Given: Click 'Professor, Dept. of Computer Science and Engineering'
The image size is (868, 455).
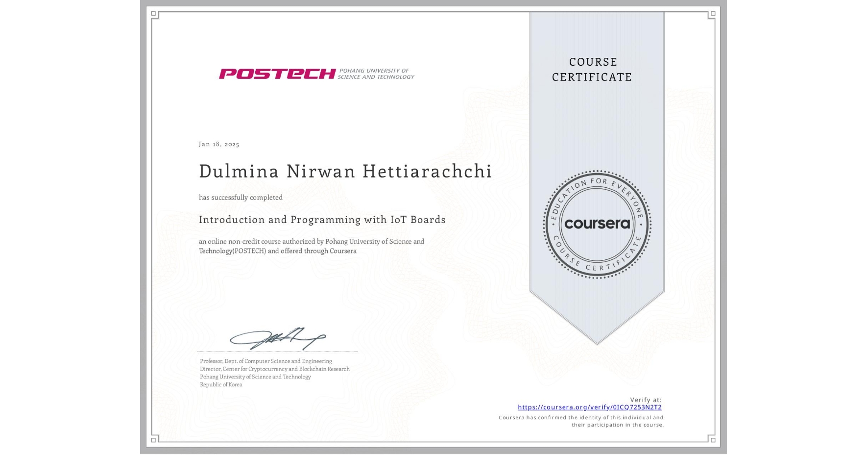Looking at the screenshot, I should (x=266, y=361).
